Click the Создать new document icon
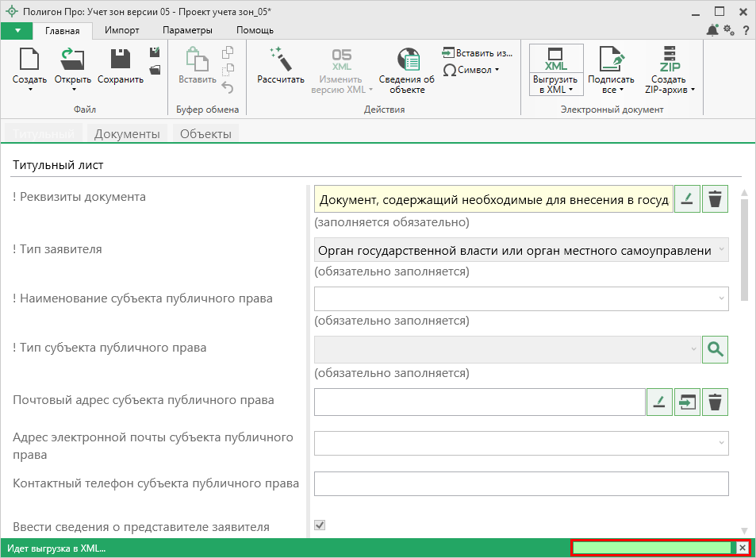The image size is (756, 558). coord(29,60)
